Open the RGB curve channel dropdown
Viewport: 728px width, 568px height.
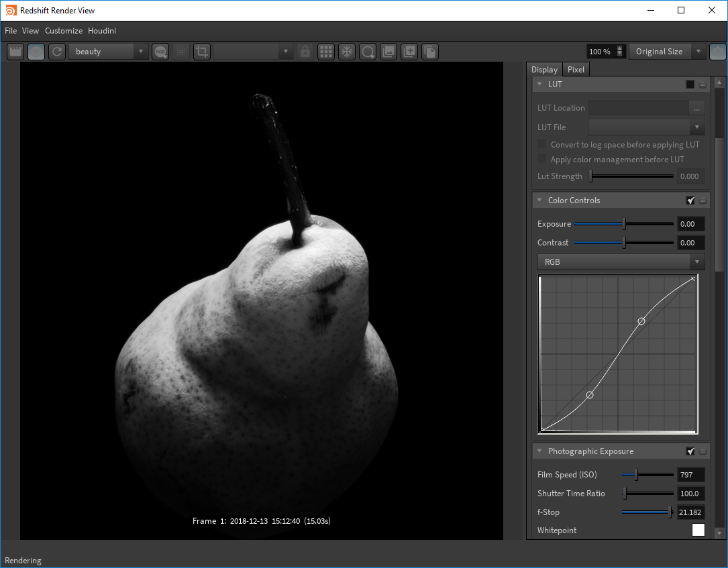pyautogui.click(x=621, y=262)
